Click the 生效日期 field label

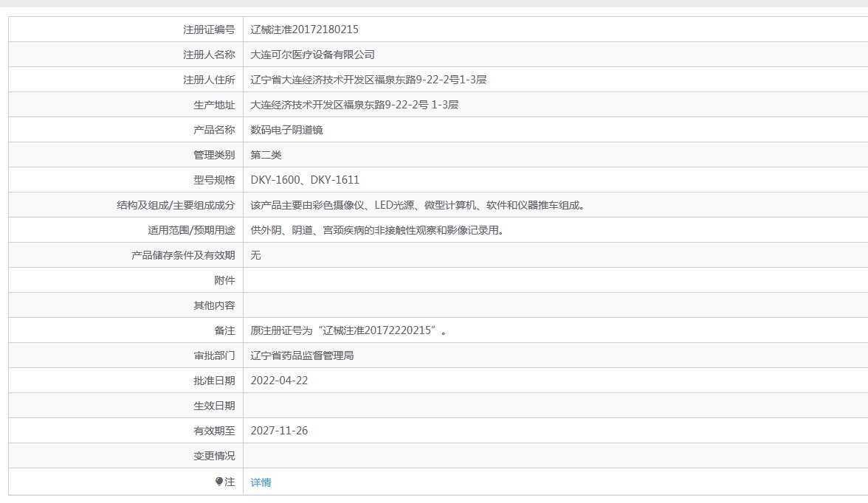tap(214, 406)
